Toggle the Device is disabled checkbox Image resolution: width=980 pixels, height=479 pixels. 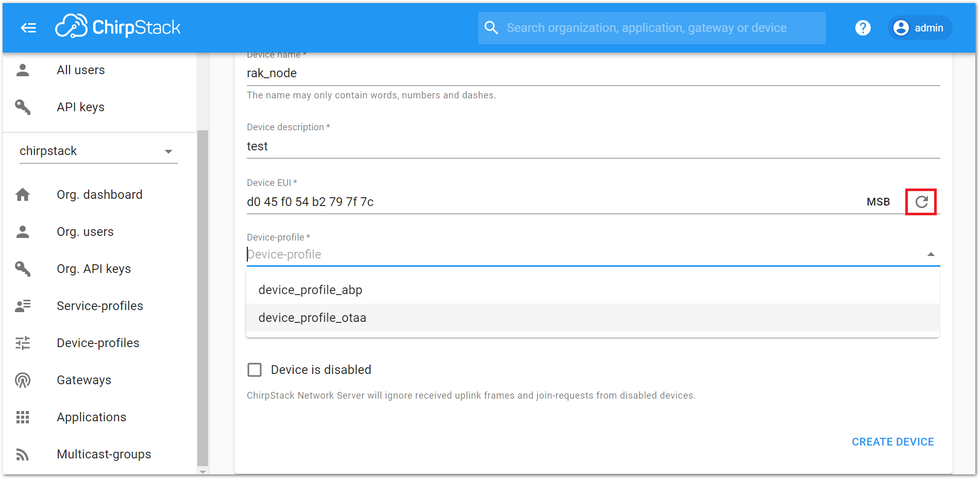[255, 370]
